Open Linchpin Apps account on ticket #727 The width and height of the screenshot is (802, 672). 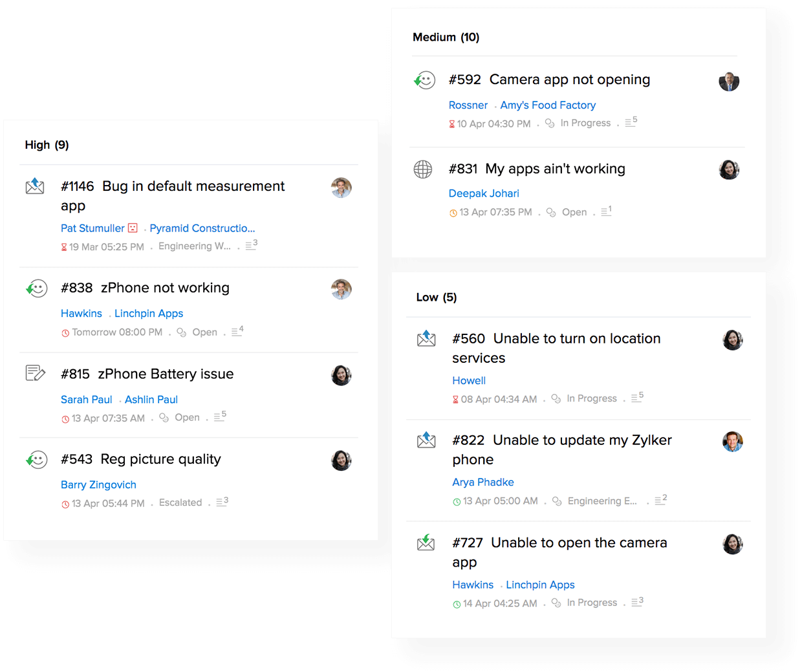(540, 585)
